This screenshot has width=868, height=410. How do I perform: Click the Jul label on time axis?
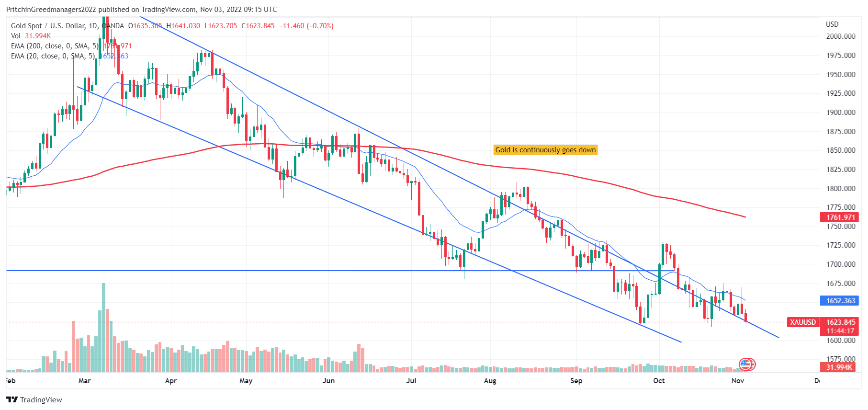point(411,381)
